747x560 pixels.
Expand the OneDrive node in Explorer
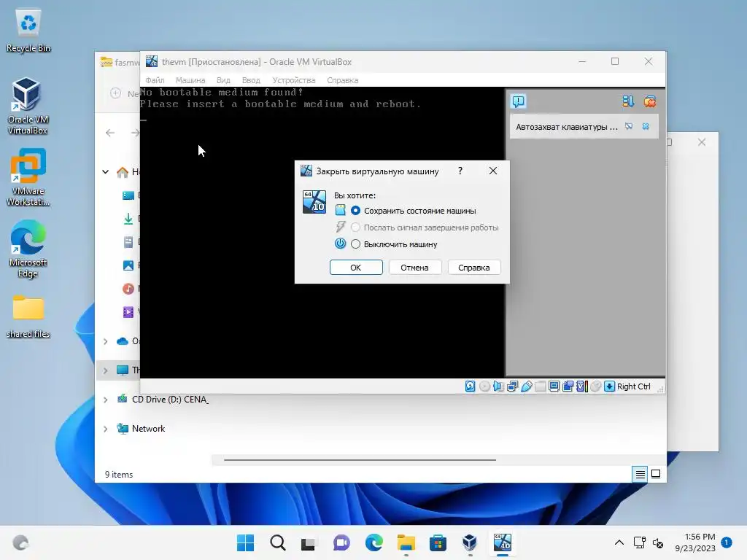coord(105,341)
